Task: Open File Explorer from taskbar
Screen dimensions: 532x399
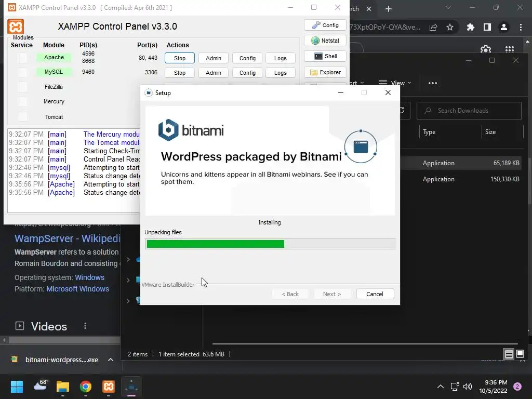Action: pos(63,387)
